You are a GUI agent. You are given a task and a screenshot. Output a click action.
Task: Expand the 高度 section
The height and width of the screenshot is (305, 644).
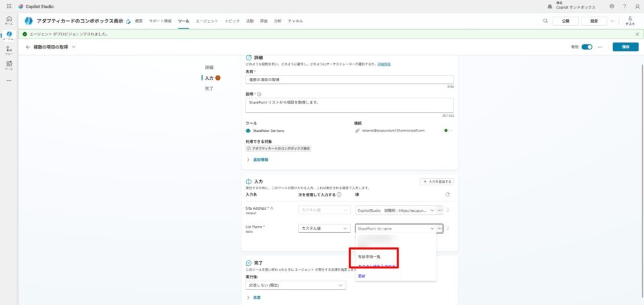(x=258, y=297)
